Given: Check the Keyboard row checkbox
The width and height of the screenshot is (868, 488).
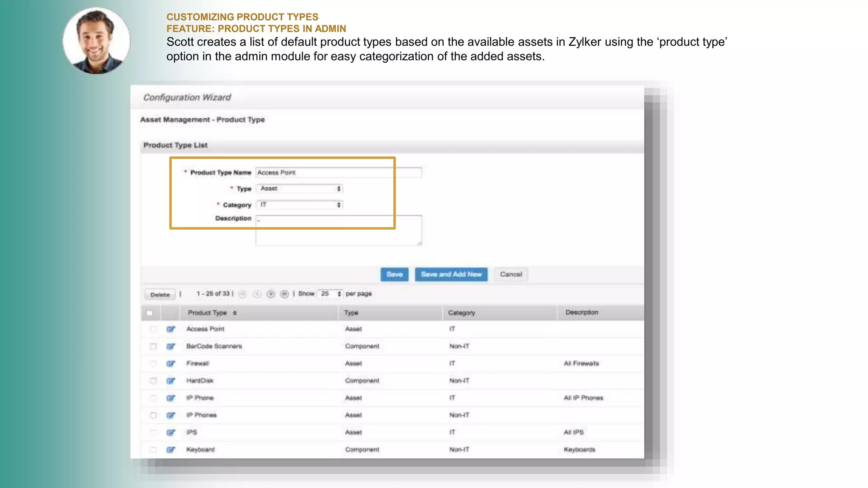Looking at the screenshot, I should pos(153,450).
